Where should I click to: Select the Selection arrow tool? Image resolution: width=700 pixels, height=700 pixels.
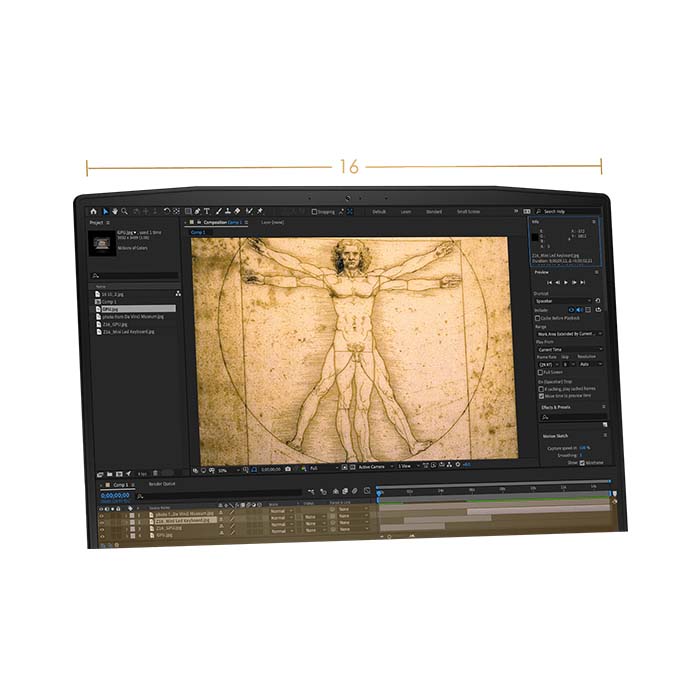[105, 211]
